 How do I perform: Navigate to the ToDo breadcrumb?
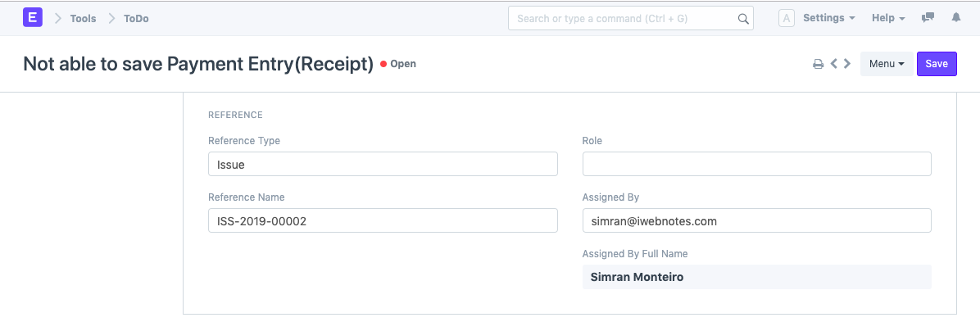point(136,18)
